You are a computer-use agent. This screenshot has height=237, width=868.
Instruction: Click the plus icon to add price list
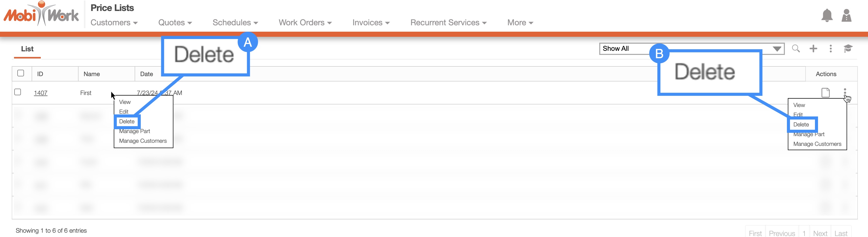813,49
